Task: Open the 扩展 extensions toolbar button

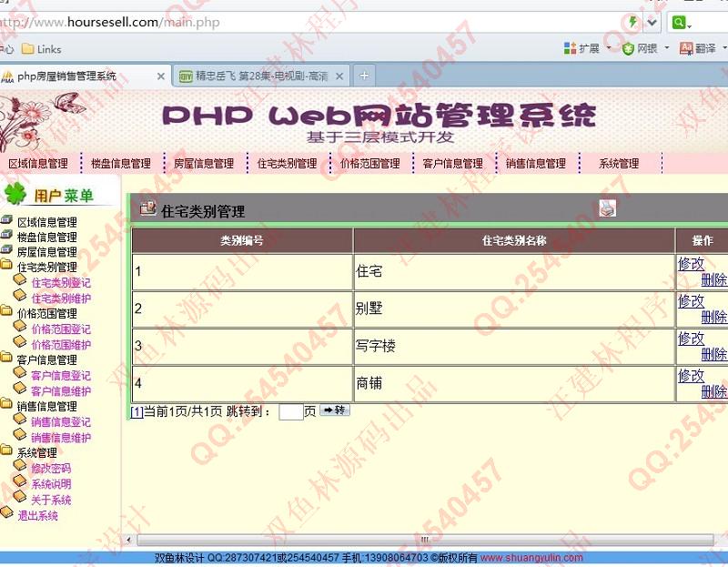Action: (x=582, y=48)
